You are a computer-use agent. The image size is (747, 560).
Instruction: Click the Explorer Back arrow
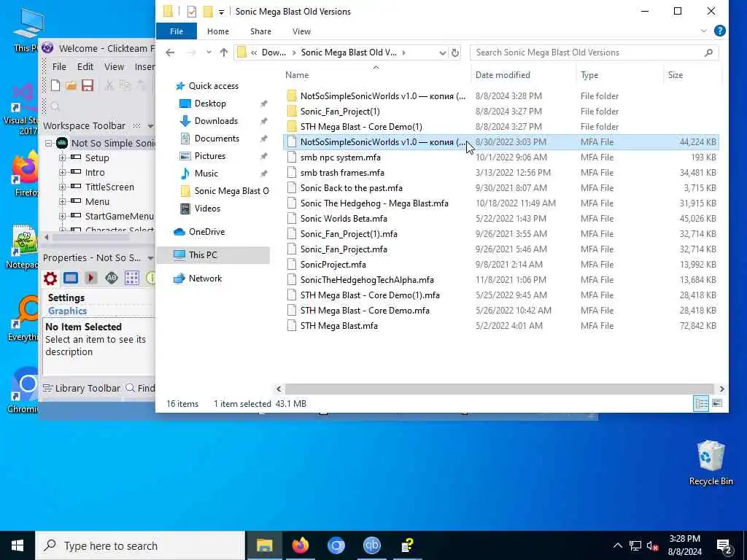(170, 52)
